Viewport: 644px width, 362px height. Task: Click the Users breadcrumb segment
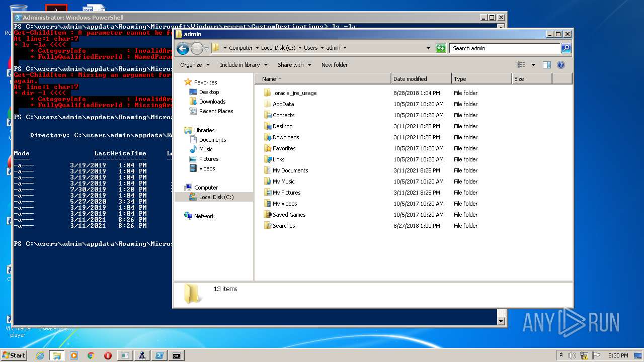click(x=310, y=48)
